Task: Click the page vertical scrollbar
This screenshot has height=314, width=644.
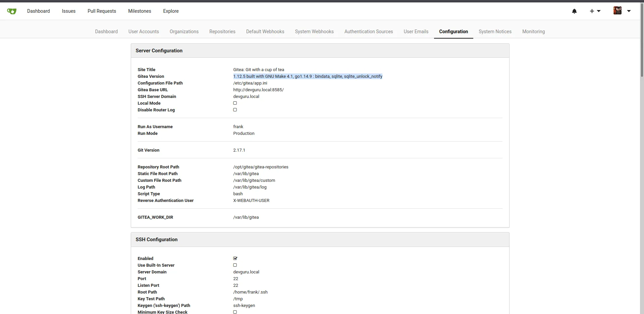Action: tap(642, 40)
